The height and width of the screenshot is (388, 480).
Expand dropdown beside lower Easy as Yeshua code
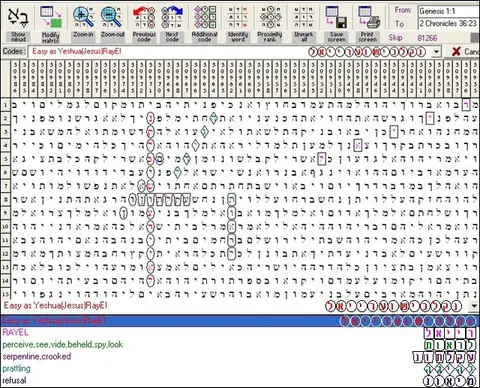pos(474,306)
